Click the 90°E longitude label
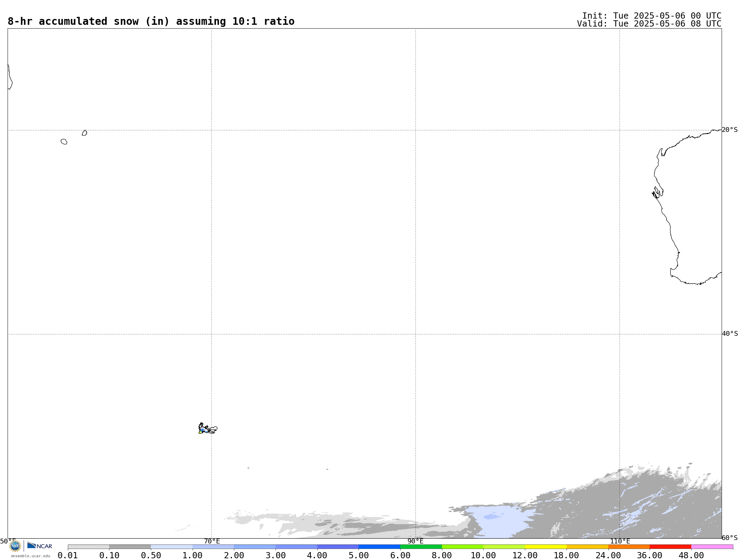Screen dimensions: 744x560 pyautogui.click(x=415, y=541)
